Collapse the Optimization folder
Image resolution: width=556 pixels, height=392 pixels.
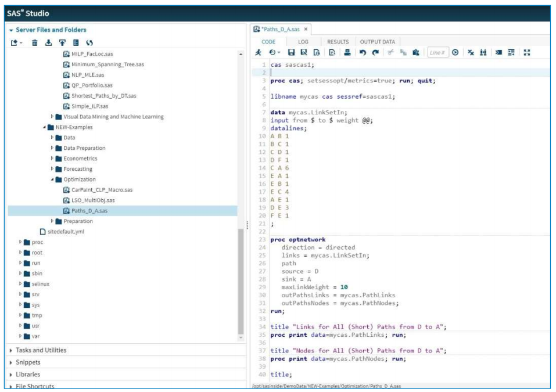pyautogui.click(x=52, y=179)
